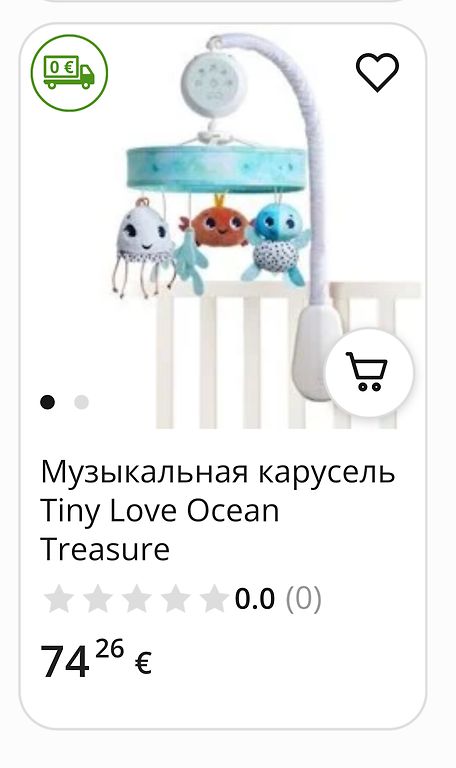Click the blue turtle toy in photo
The height and width of the screenshot is (768, 456).
coord(277,244)
